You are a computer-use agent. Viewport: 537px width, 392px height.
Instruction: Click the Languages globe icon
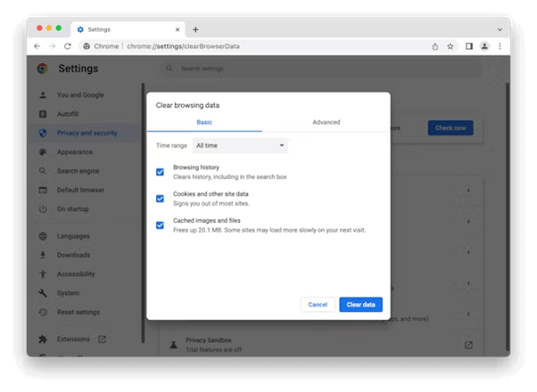[x=43, y=236]
